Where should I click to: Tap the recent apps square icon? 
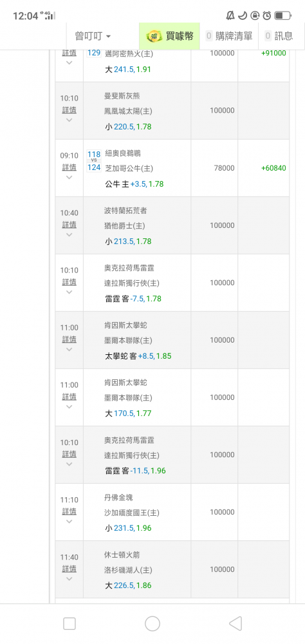click(x=69, y=623)
